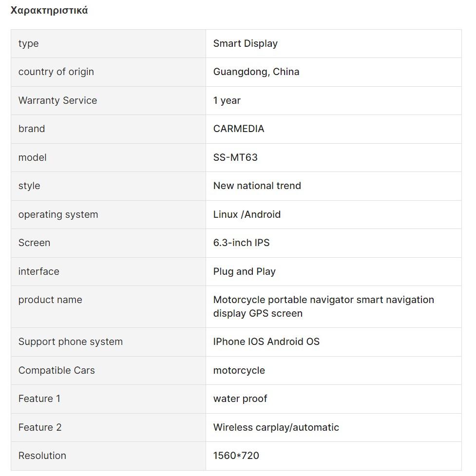Click the 'Compatible Cars' label
476x476 pixels.
(x=57, y=370)
